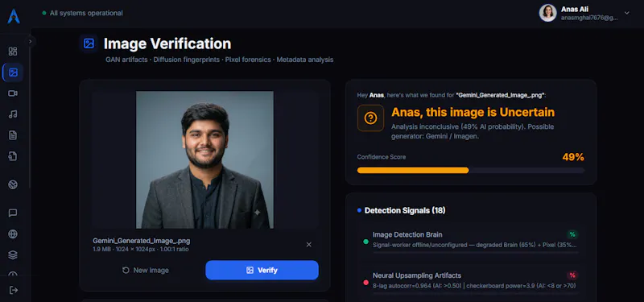Click the Image Verification header icon
Viewport: 644px width, 302px height.
pos(89,43)
